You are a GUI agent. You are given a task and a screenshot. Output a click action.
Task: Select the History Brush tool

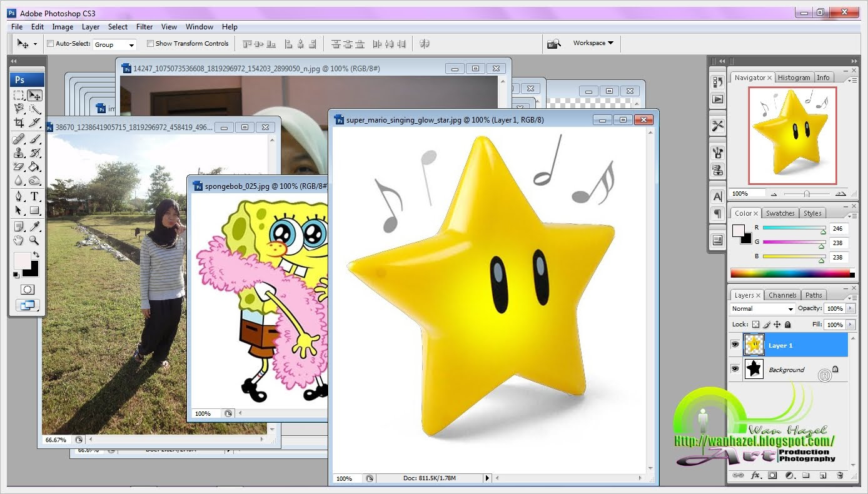point(35,153)
